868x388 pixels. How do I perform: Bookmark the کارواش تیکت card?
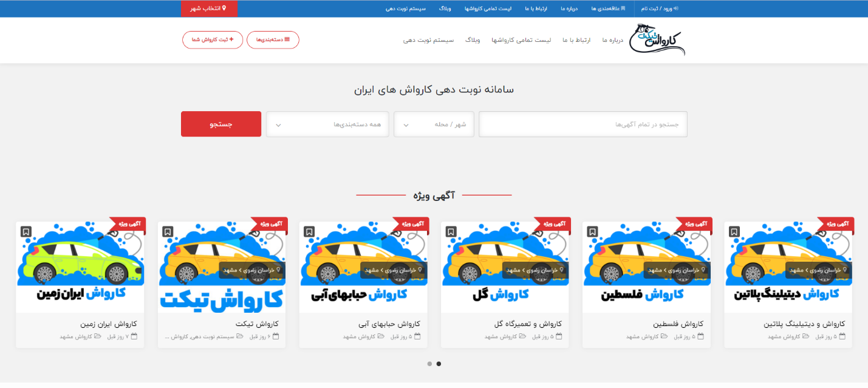point(168,231)
